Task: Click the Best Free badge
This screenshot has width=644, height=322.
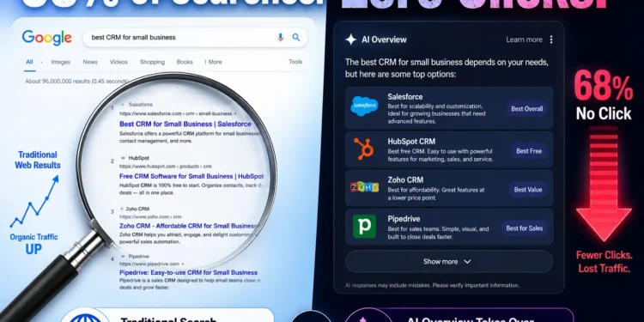Action: [x=529, y=151]
